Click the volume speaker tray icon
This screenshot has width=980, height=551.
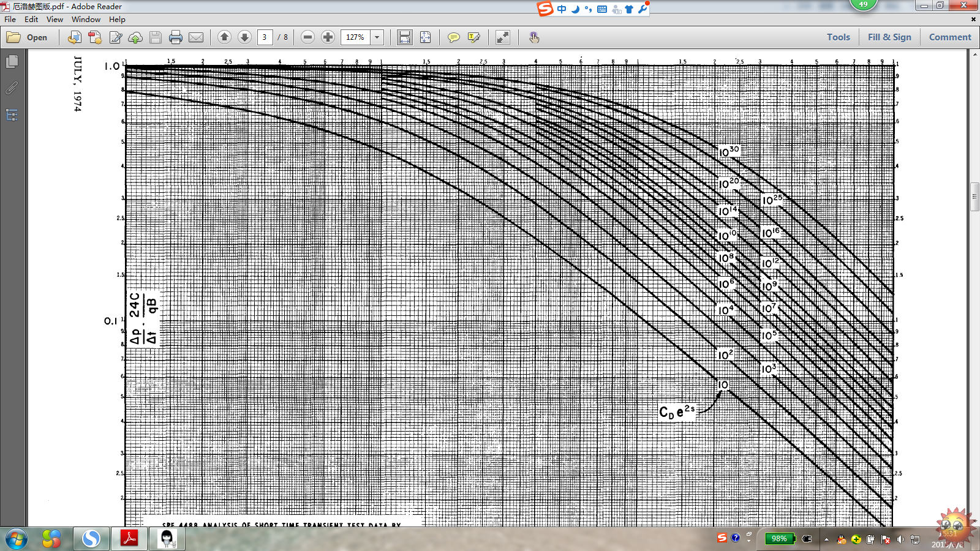pos(900,539)
